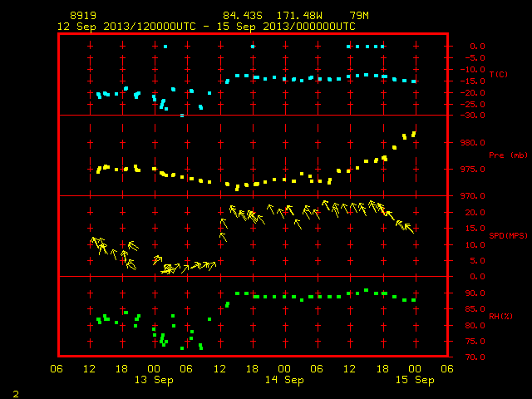532x399 pixels.
Task: Click the frame number 2 in corner
Action: click(16, 394)
